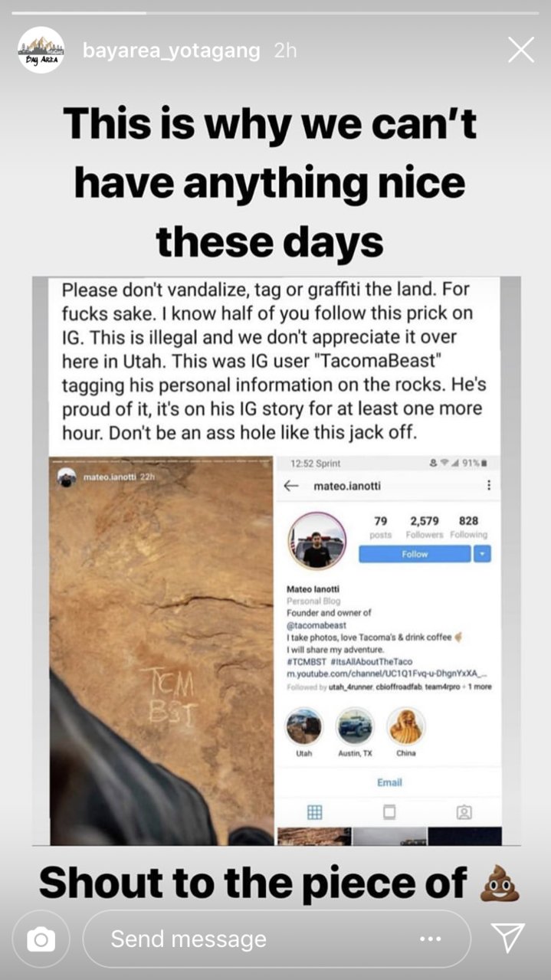Close the story with the X icon

(x=521, y=50)
